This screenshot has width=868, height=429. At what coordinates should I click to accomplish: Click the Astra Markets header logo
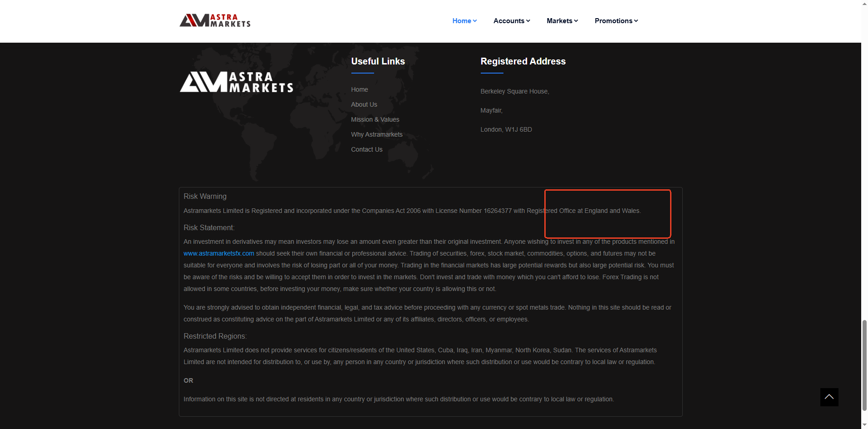(215, 20)
